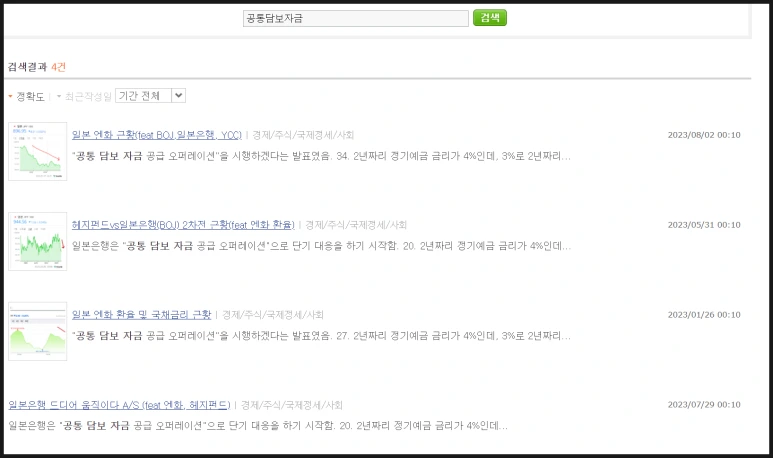Open post 일본은행 드디어 움직이다 A/S
The width and height of the screenshot is (773, 458).
[119, 405]
